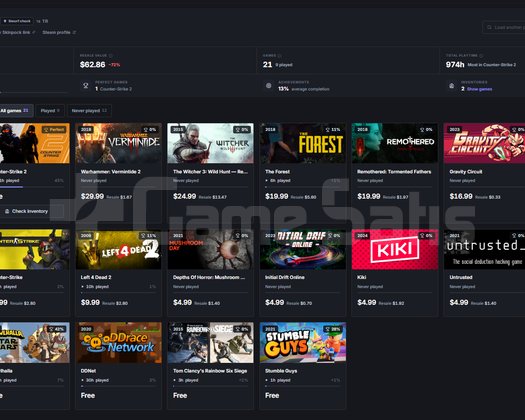Image resolution: width=525 pixels, height=420 pixels.
Task: Click the trophy 42% badge on Brawlhalla card
Action: click(x=57, y=329)
